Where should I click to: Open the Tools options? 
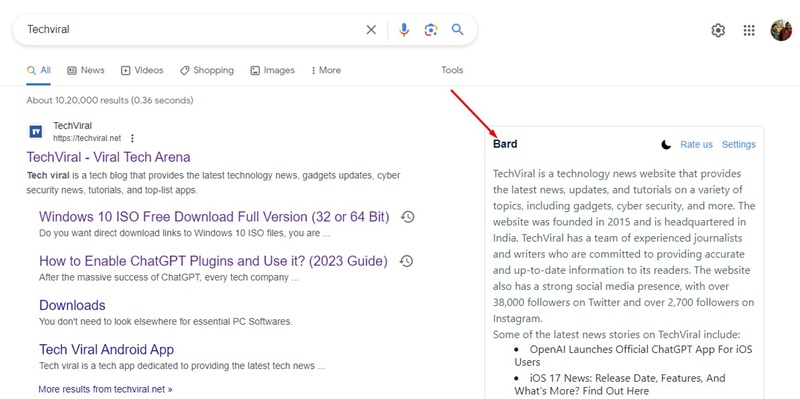pyautogui.click(x=452, y=70)
